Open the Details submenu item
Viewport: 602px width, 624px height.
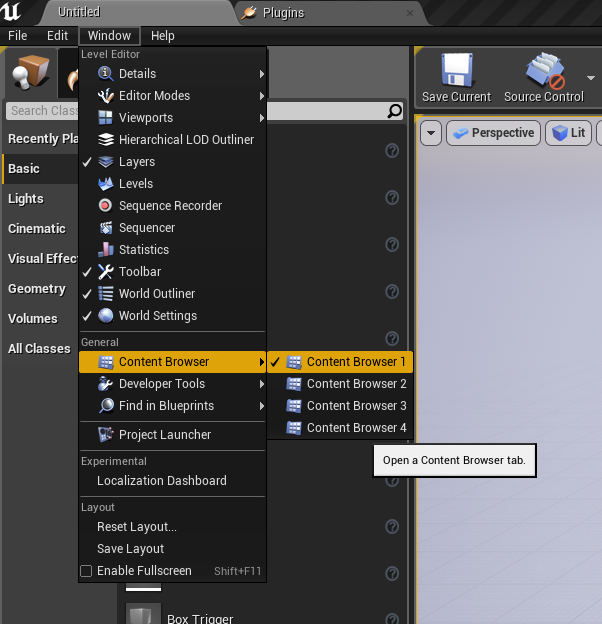pyautogui.click(x=172, y=74)
